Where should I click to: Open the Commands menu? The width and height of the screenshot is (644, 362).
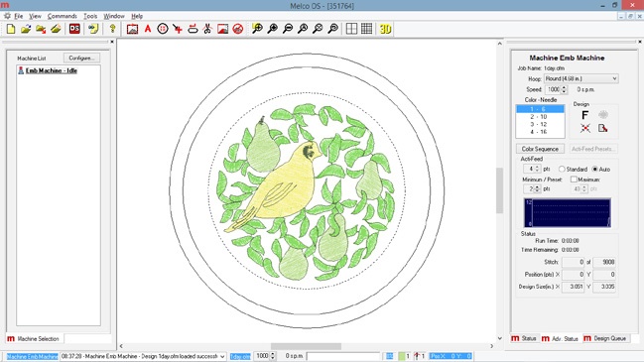62,16
